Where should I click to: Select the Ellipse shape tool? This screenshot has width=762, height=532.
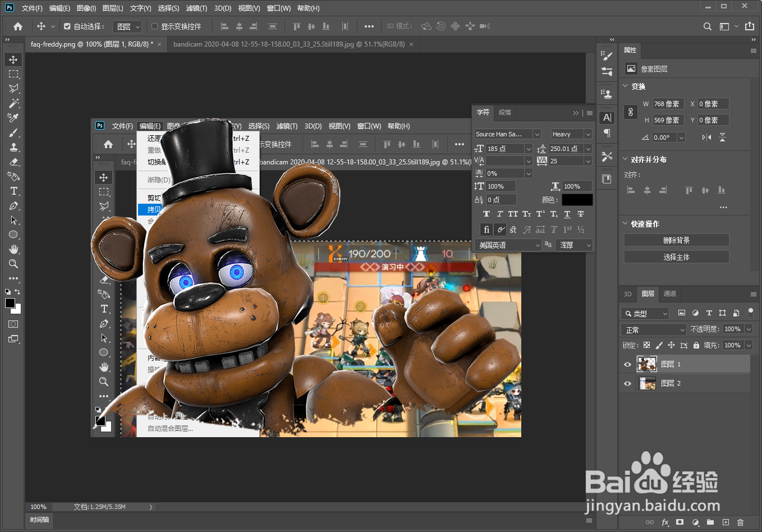coord(13,235)
